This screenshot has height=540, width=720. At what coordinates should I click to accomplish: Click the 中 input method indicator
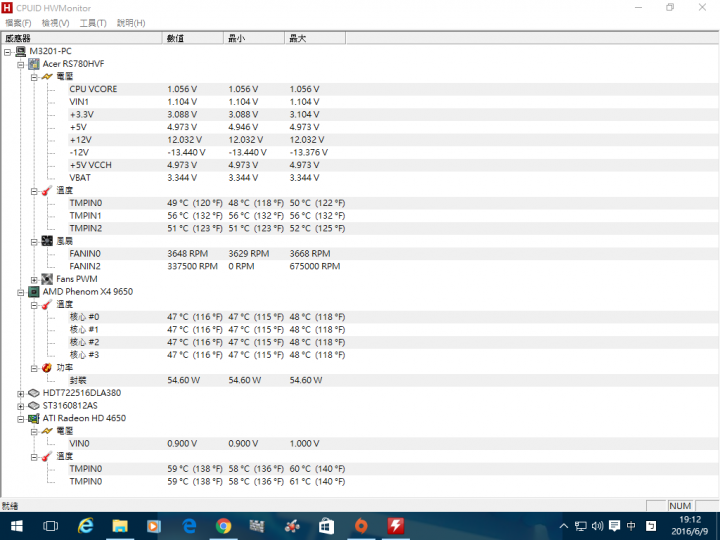pos(631,526)
